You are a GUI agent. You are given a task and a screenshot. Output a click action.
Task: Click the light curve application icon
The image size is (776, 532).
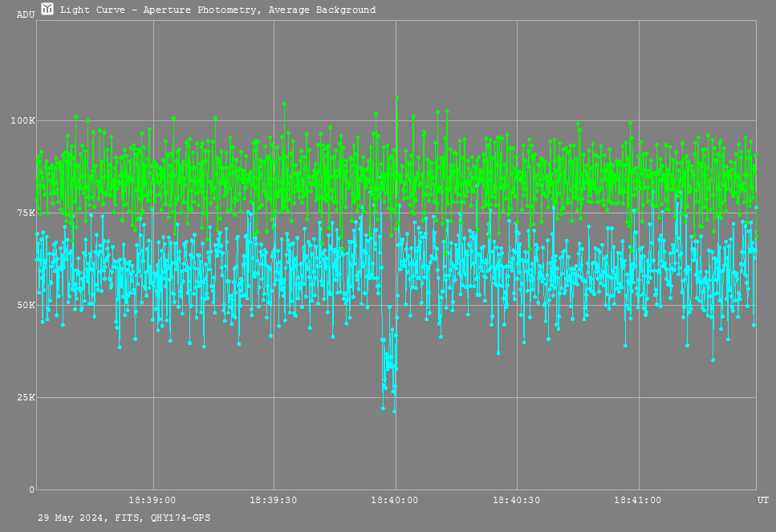[x=47, y=8]
